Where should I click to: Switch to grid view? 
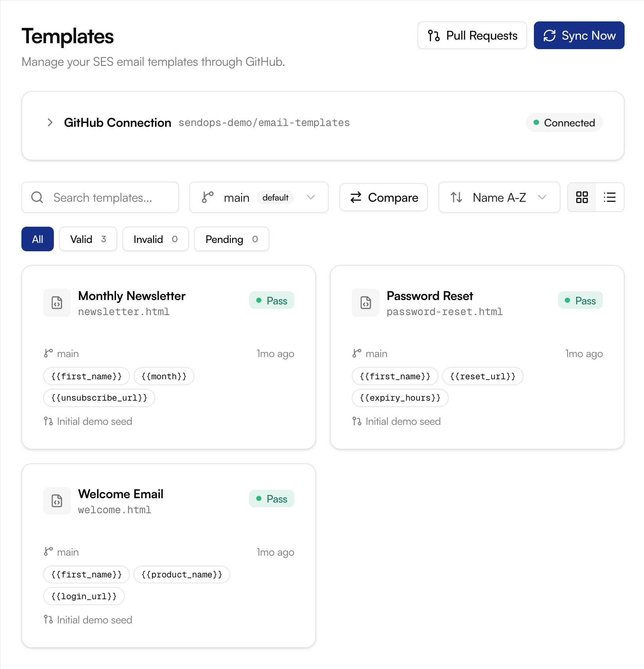pos(582,197)
